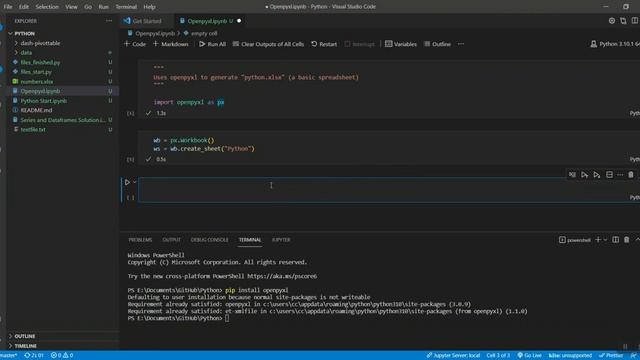
Task: Switch to the OUTPUT panel tab
Action: pos(171,240)
